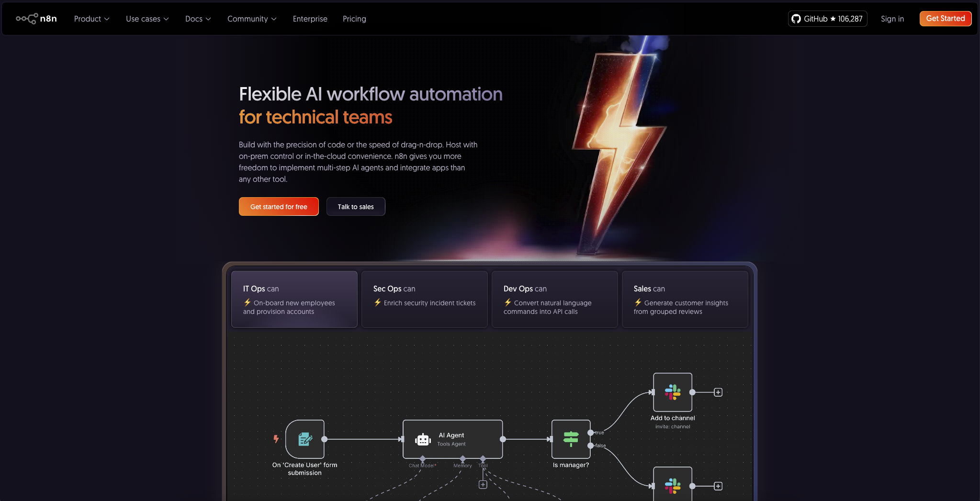Select the Sales tab
The image size is (980, 501).
point(685,299)
